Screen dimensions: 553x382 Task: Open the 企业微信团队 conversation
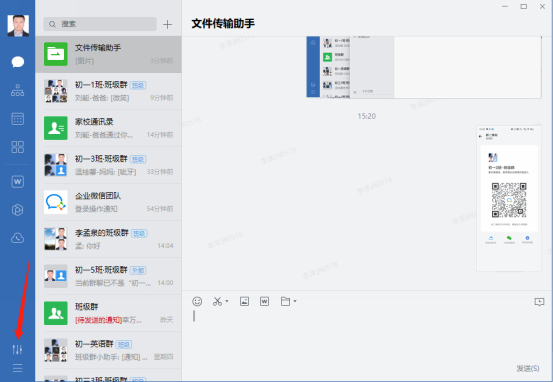108,202
